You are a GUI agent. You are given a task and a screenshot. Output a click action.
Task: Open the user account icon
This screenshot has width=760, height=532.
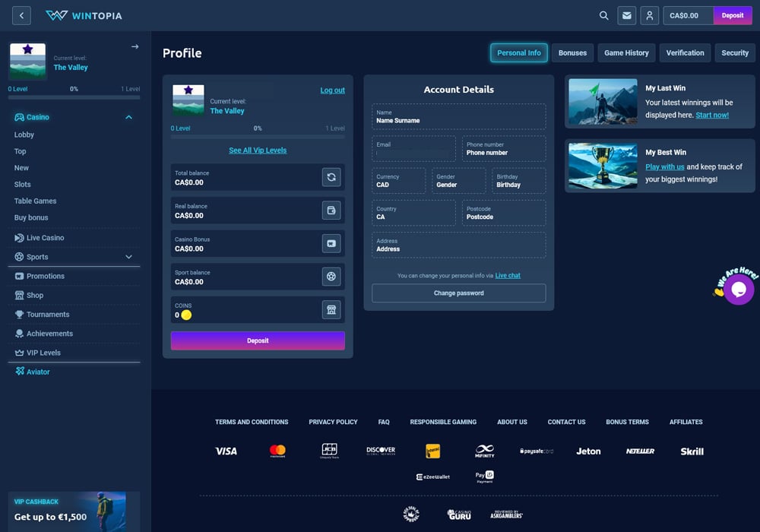(650, 15)
